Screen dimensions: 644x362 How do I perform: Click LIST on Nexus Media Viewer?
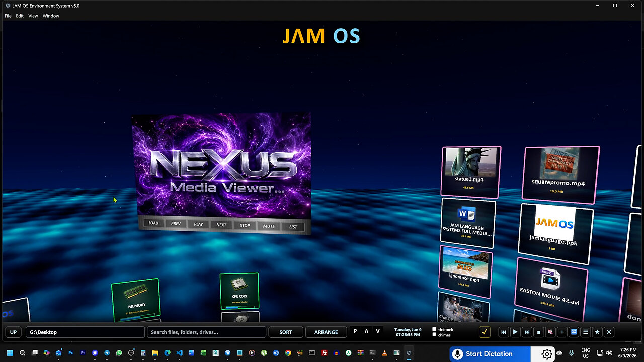293,227
